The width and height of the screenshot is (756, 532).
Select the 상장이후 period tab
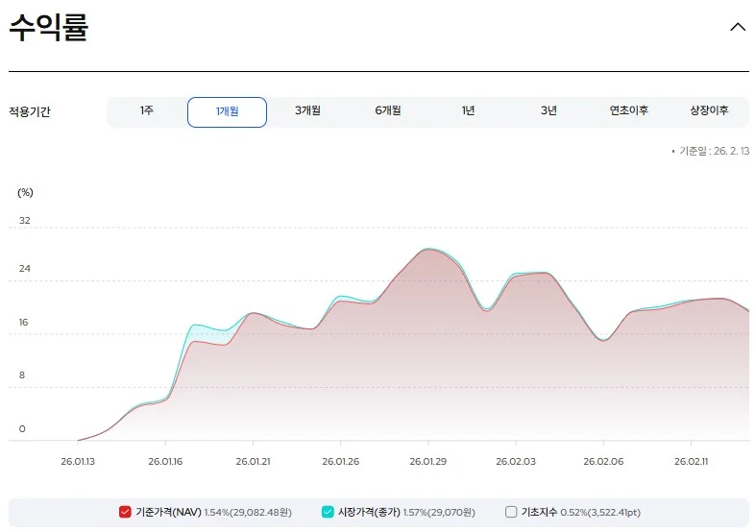(x=709, y=110)
